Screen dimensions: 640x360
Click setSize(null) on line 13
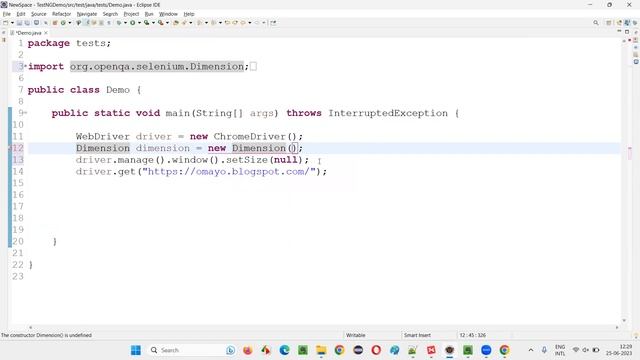click(264, 160)
